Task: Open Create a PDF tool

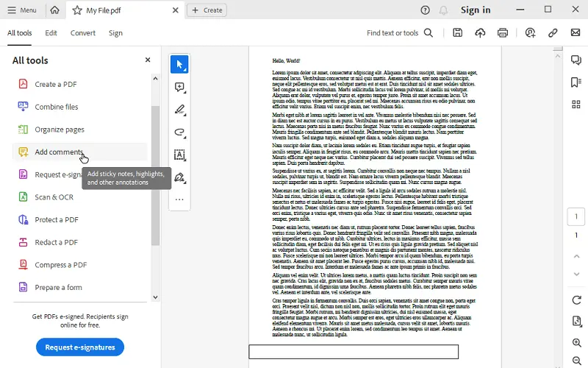Action: point(80,84)
